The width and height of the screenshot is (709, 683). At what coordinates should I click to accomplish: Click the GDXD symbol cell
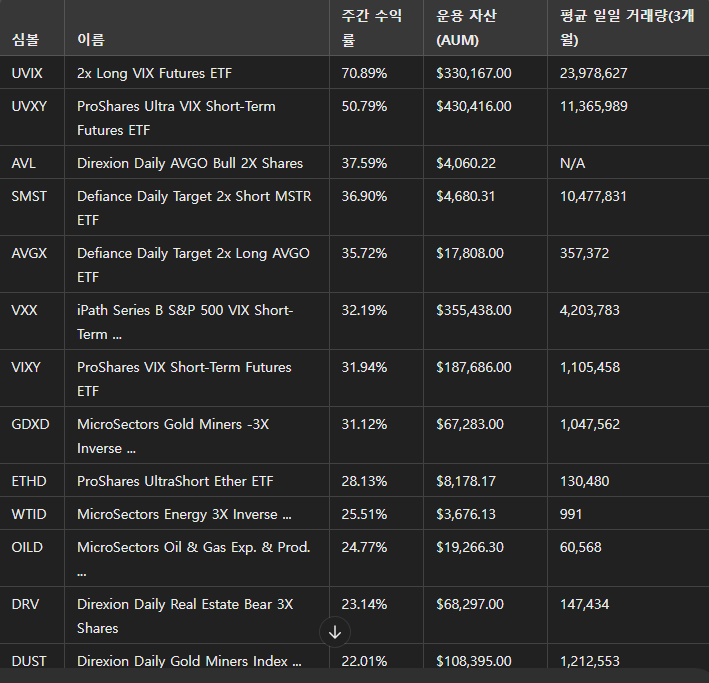click(x=31, y=424)
